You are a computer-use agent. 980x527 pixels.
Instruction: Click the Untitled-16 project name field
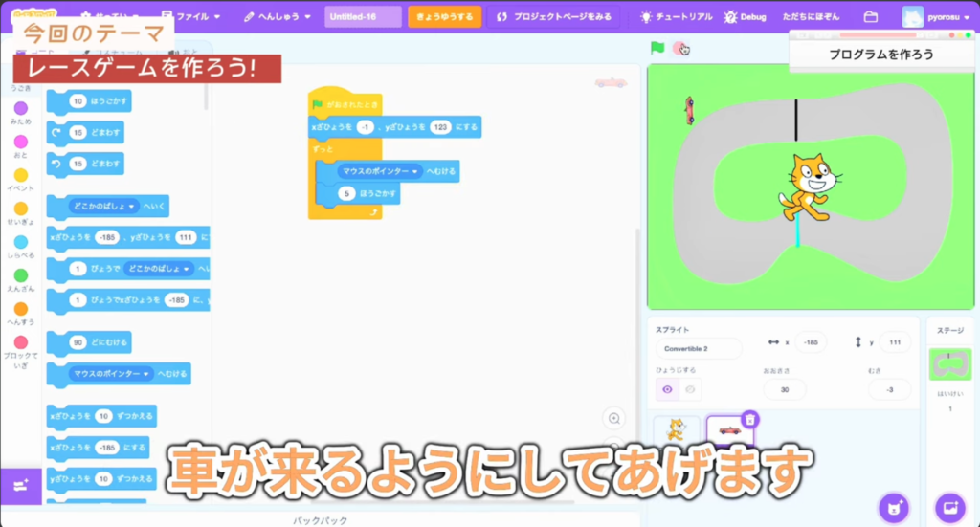pyautogui.click(x=363, y=17)
